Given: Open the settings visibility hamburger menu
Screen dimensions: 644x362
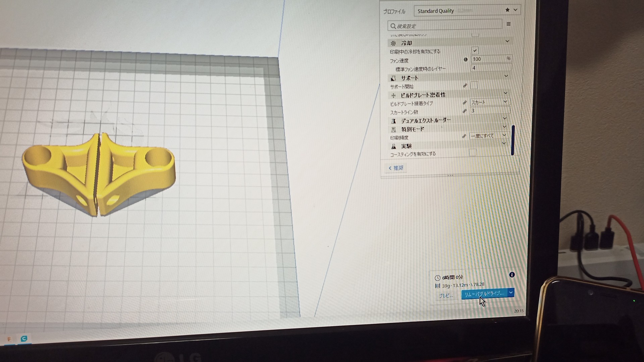Looking at the screenshot, I should (508, 24).
